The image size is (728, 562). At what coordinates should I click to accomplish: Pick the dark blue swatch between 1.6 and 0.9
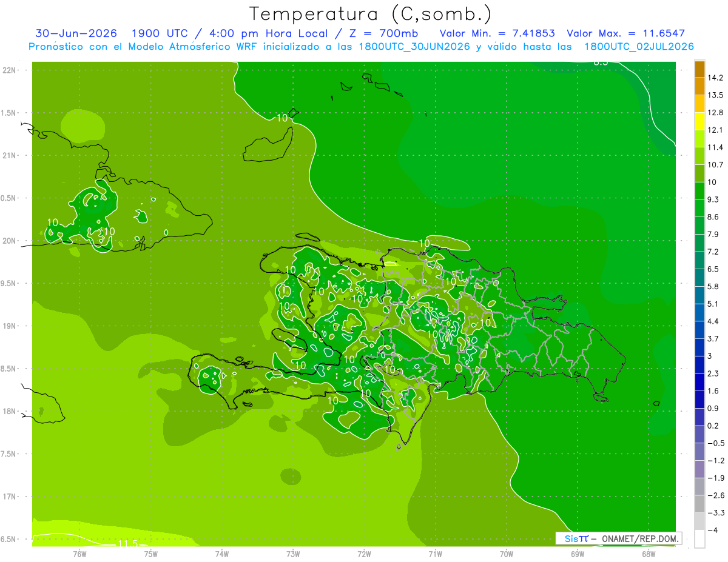(x=699, y=400)
